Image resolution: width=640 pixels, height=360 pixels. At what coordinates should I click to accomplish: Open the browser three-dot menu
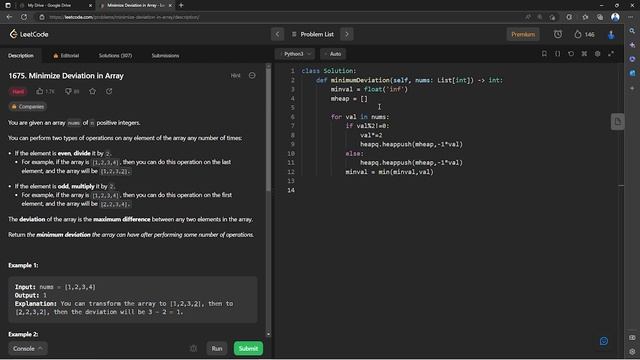[x=631, y=17]
